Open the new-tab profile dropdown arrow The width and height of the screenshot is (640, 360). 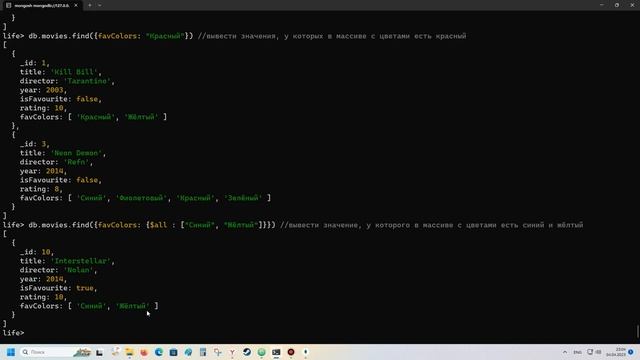[100, 5]
